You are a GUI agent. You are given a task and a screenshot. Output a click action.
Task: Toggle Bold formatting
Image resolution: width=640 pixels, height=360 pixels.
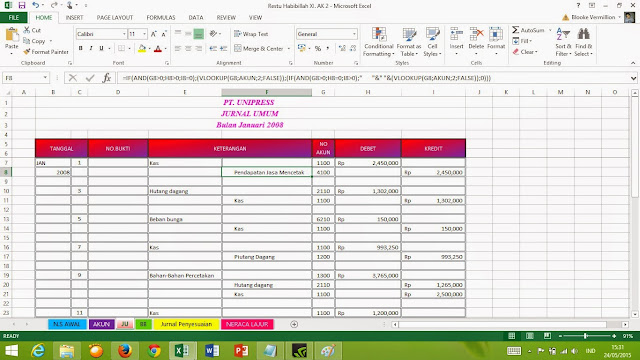(80, 48)
